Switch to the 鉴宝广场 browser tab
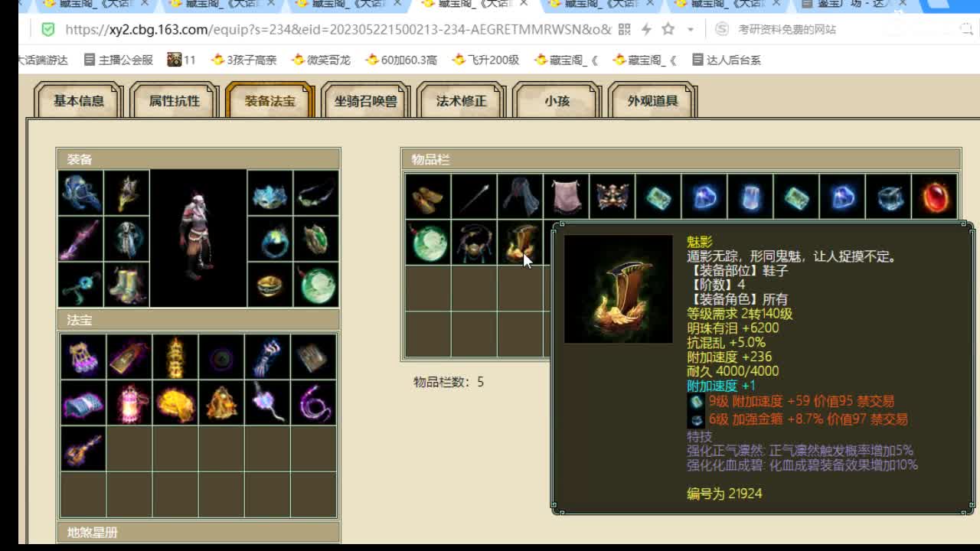Image resolution: width=980 pixels, height=551 pixels. coord(854,5)
